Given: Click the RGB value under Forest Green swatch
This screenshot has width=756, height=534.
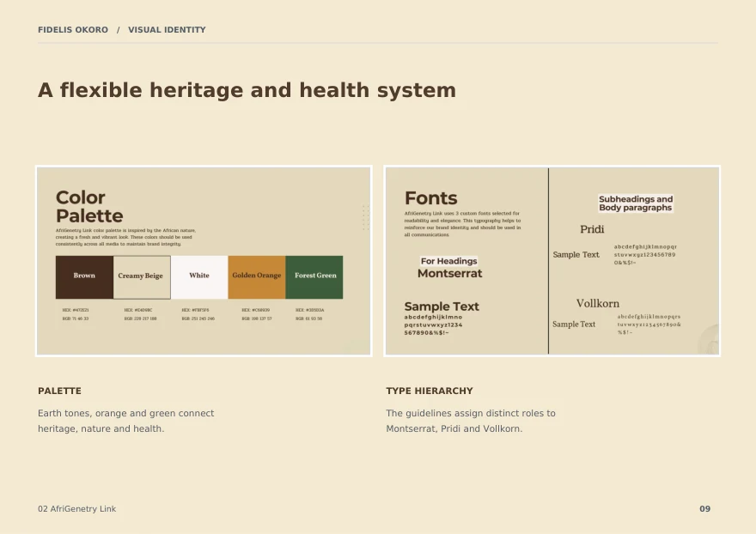Looking at the screenshot, I should pos(309,319).
